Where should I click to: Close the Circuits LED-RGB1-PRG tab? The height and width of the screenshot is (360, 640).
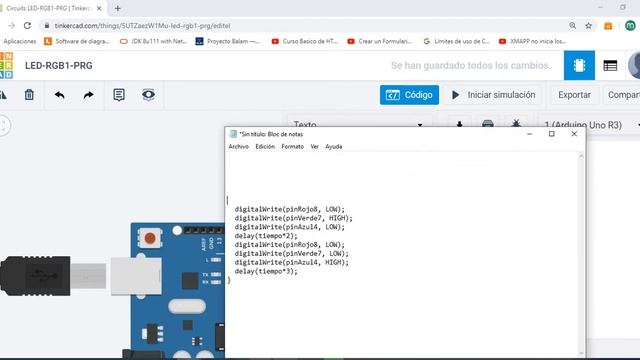tap(99, 8)
